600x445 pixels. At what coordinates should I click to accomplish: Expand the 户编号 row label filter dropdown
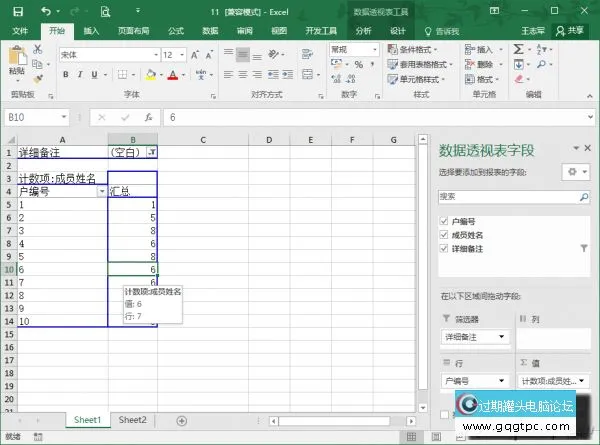click(100, 191)
